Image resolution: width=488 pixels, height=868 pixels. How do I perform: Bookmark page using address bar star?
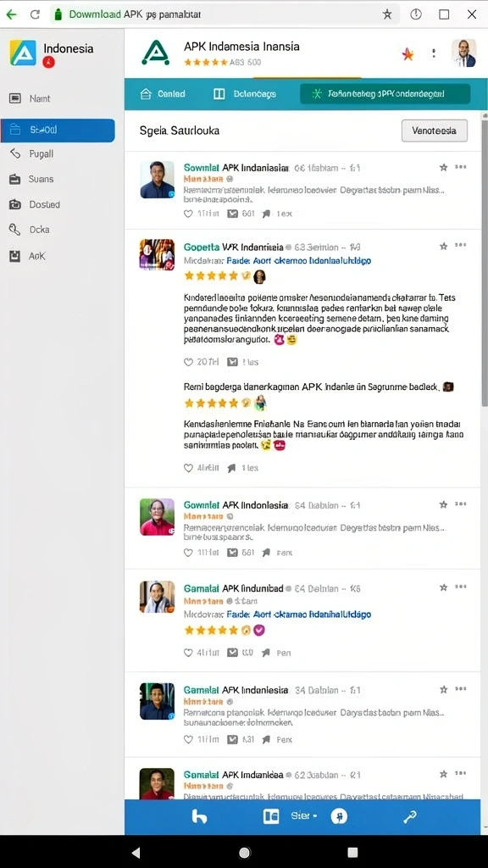point(387,14)
